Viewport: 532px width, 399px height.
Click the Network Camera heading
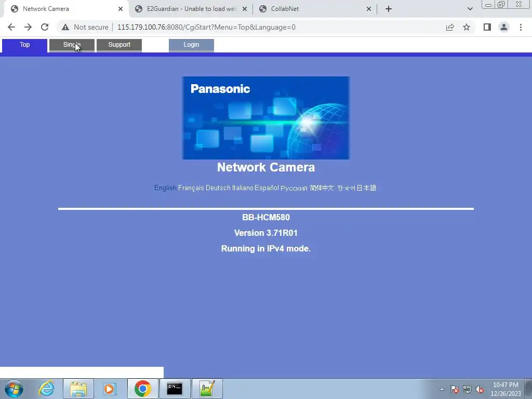coord(266,167)
